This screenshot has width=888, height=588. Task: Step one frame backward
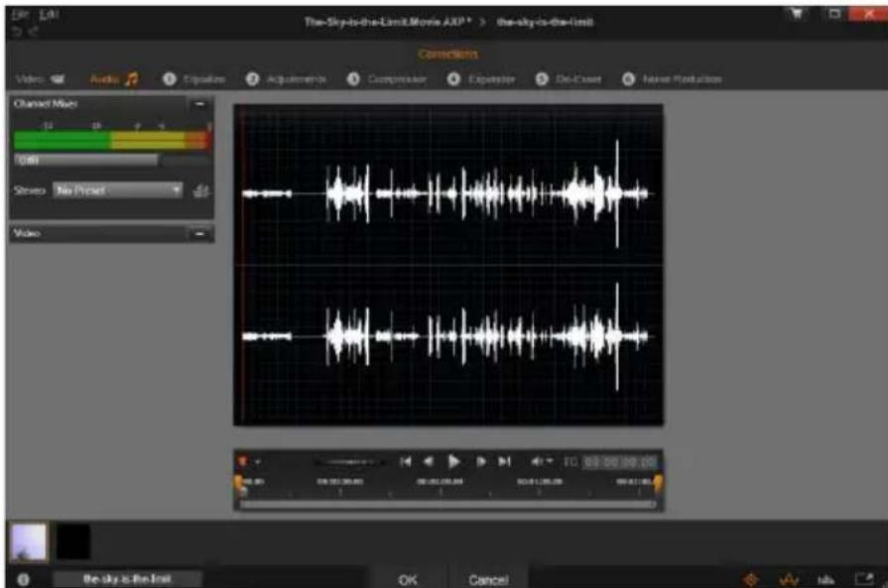pos(429,462)
